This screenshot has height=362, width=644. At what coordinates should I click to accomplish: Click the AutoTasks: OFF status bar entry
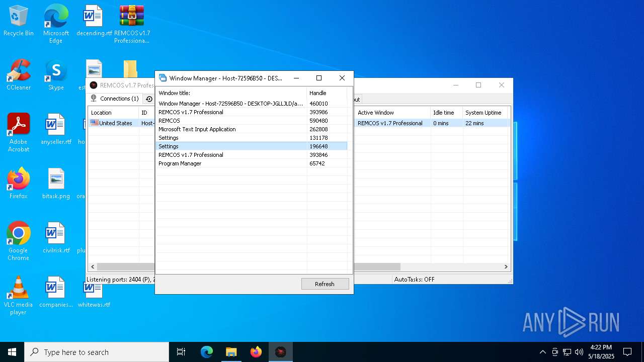point(414,280)
